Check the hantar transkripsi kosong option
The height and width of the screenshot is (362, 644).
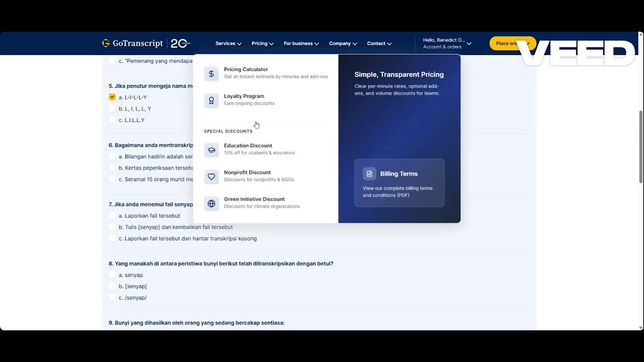(112, 239)
